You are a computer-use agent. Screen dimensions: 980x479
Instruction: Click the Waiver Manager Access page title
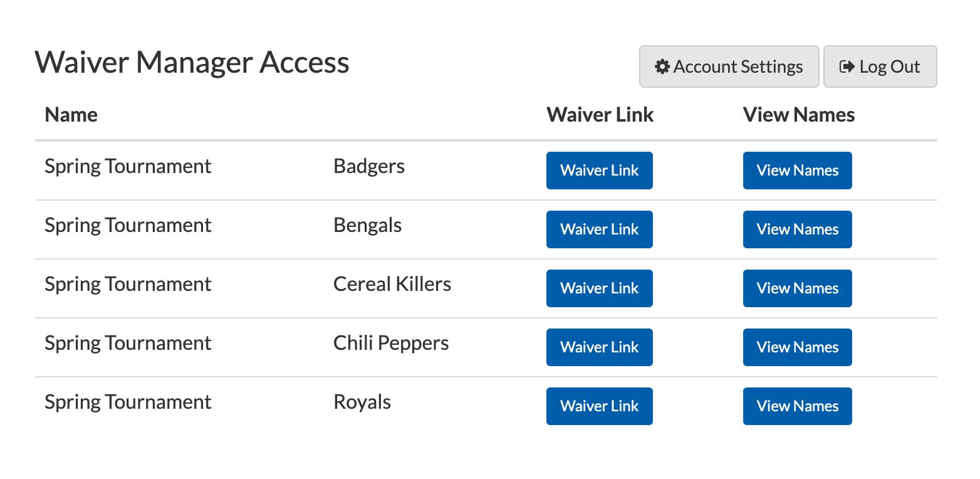click(x=192, y=62)
